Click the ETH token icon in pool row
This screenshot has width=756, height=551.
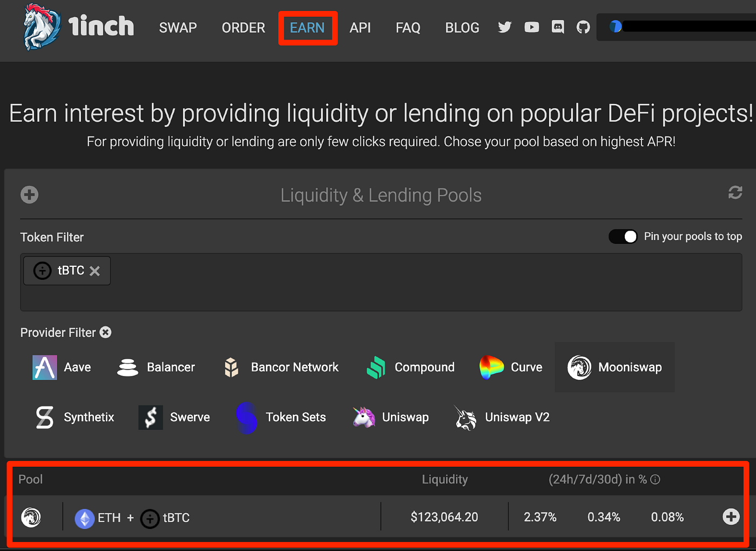click(84, 519)
